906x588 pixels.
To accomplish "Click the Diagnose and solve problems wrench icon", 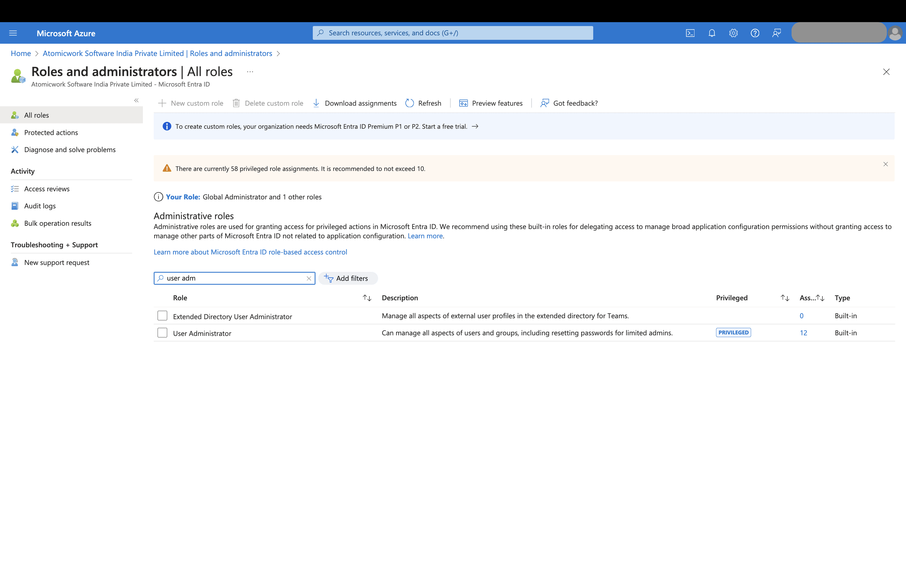I will [15, 149].
